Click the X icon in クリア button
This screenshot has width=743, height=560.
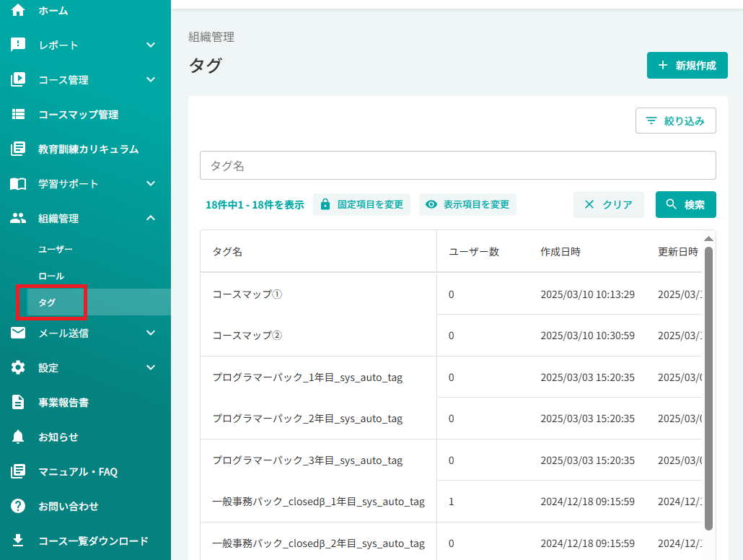(589, 204)
